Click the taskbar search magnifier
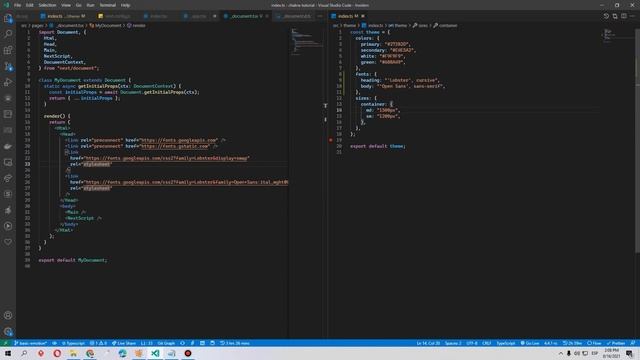 click(x=24, y=353)
